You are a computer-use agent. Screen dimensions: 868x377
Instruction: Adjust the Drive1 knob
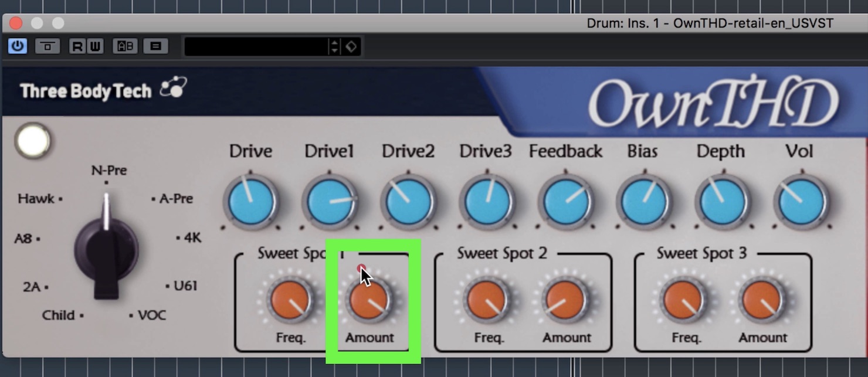(x=330, y=202)
